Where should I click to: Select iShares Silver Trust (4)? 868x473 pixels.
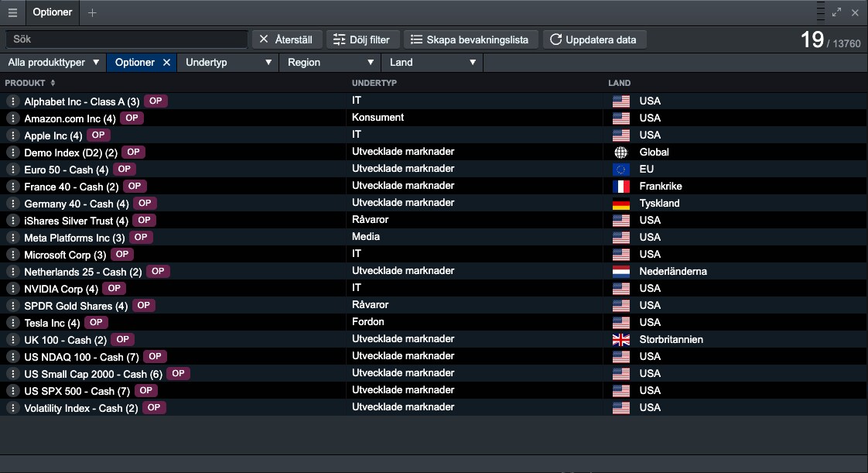pos(77,221)
